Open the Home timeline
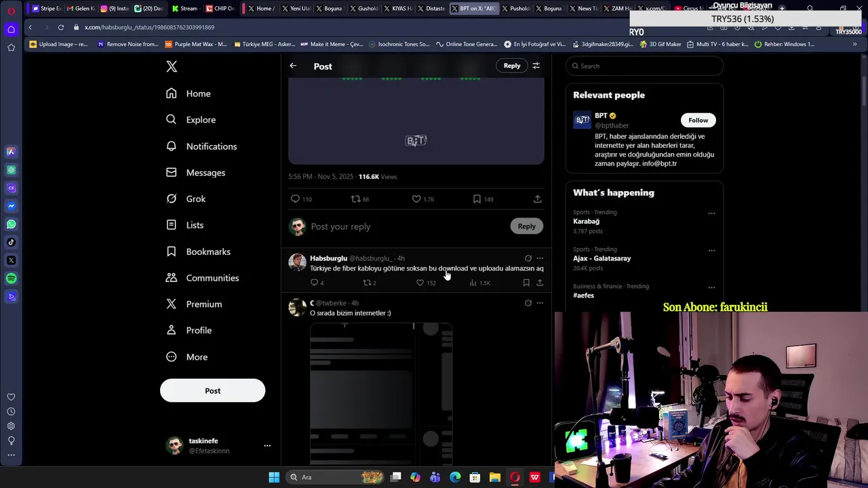 click(x=189, y=94)
